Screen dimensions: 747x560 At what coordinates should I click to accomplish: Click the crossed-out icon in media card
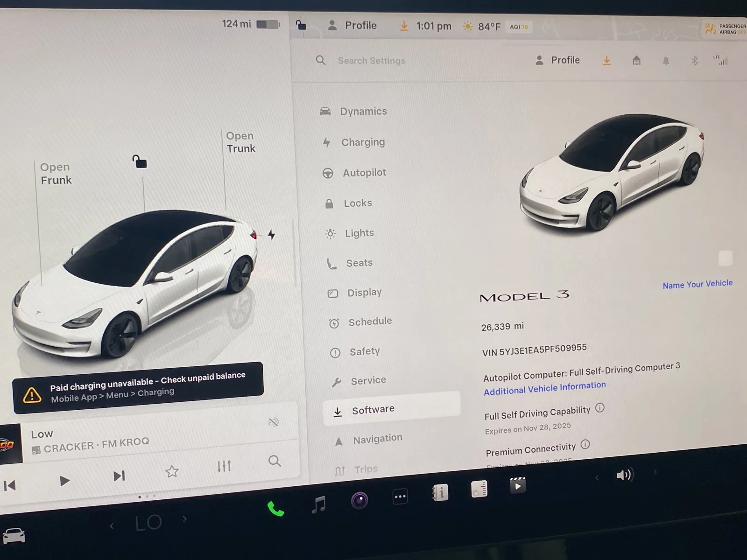tap(274, 422)
